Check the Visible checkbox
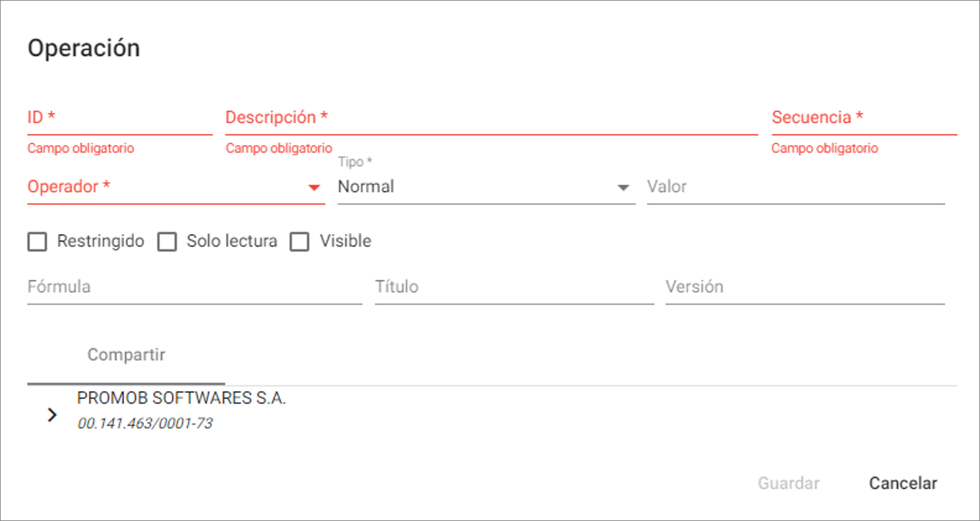Screen dimensions: 980x521 pos(300,242)
